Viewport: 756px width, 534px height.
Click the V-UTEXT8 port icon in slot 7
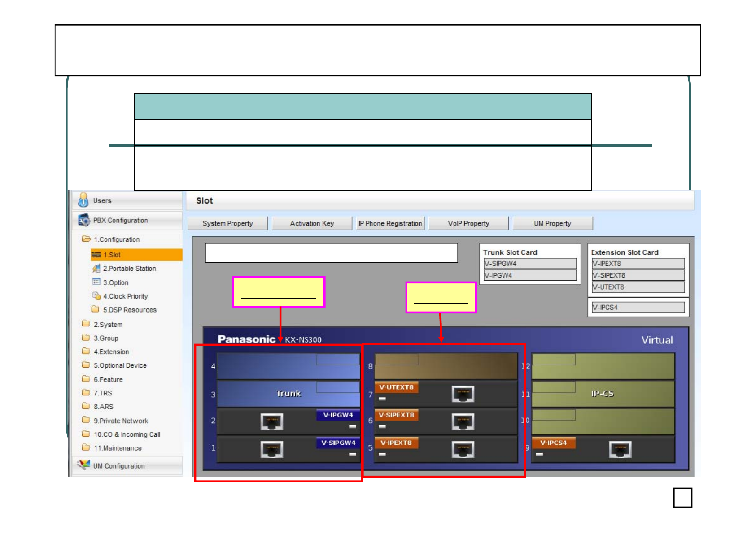coord(463,394)
